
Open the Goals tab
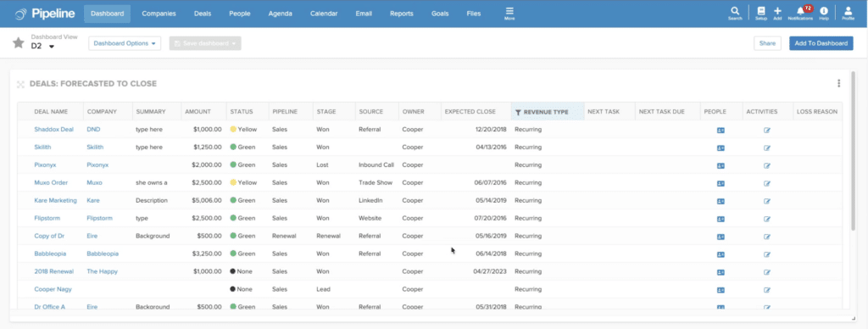[x=440, y=14]
